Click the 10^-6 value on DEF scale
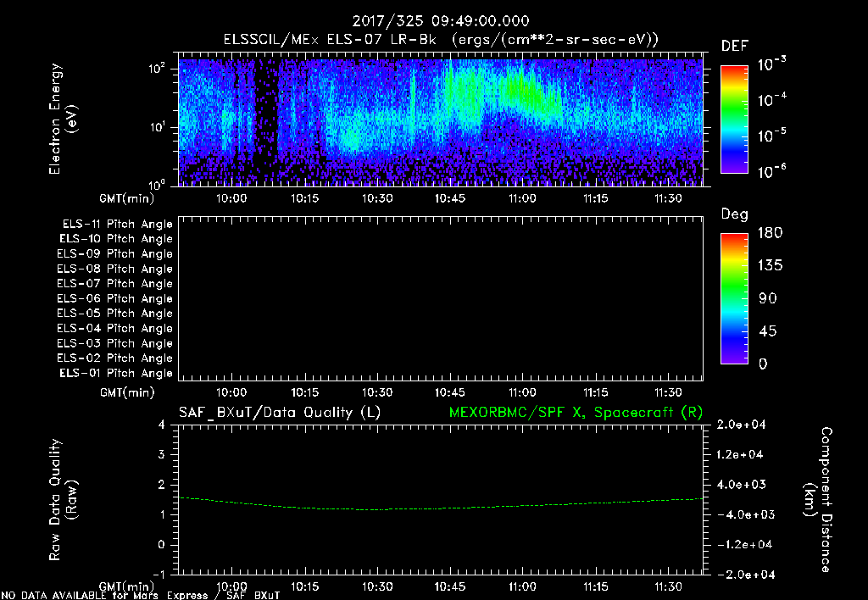This screenshot has width=868, height=600. point(772,171)
